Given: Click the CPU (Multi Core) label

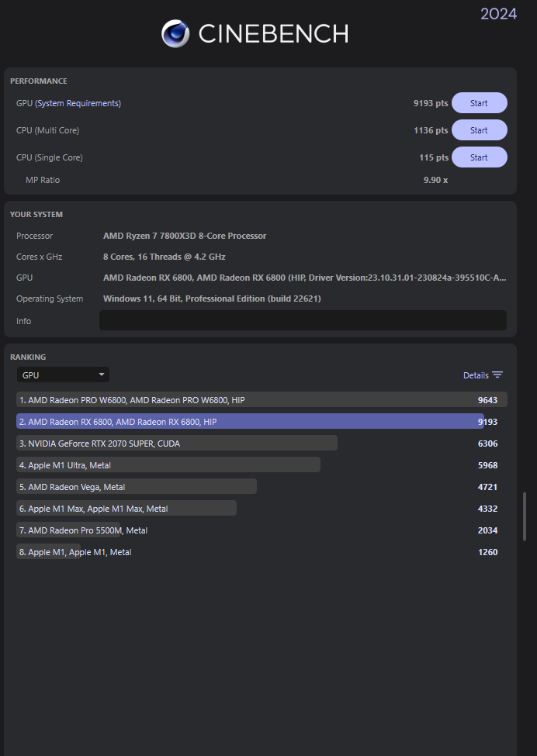Looking at the screenshot, I should [x=48, y=130].
